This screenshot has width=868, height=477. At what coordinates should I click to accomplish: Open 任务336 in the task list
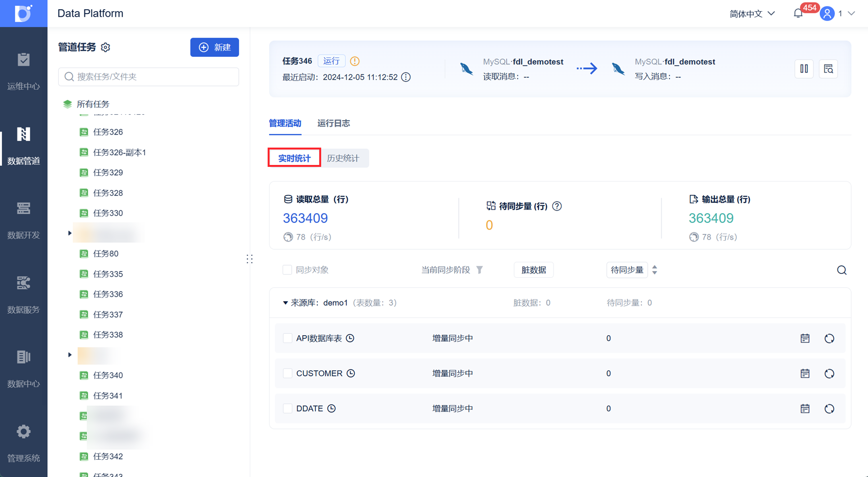(108, 294)
